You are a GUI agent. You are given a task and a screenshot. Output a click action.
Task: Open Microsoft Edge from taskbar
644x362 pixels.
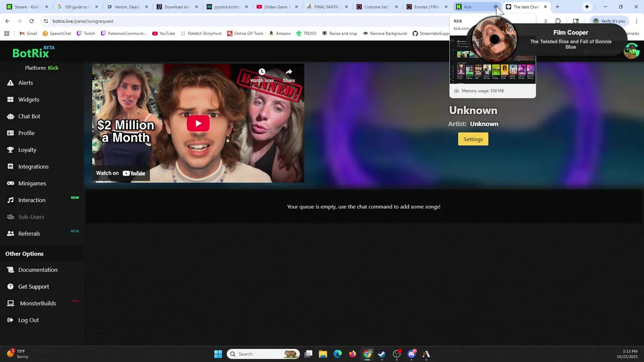[338, 354]
